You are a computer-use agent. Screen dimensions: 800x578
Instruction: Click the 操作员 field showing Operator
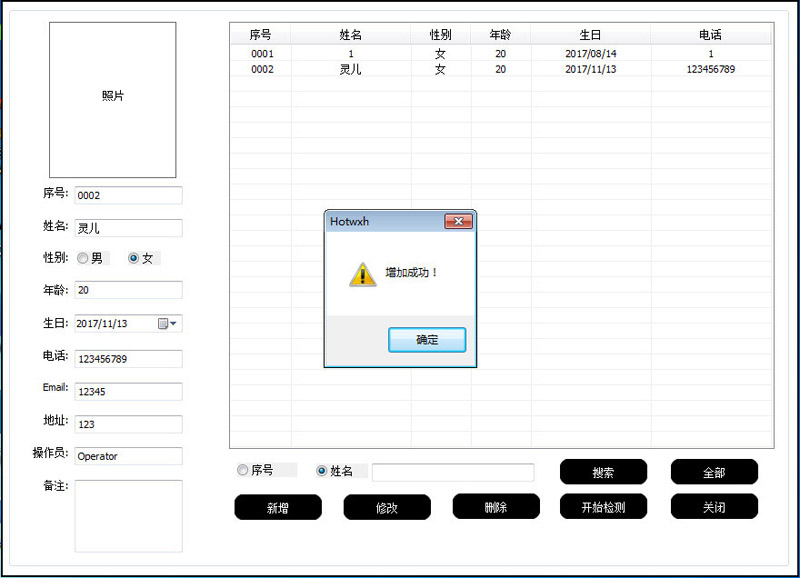pyautogui.click(x=129, y=456)
